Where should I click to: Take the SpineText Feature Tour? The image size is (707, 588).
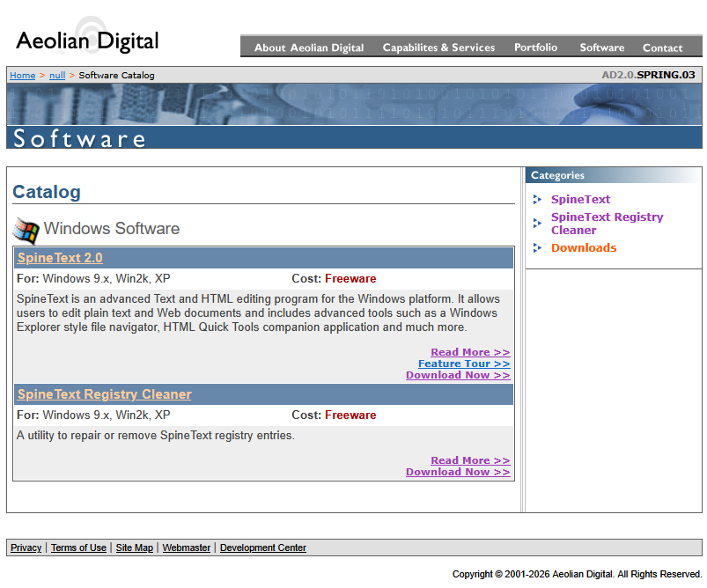[x=464, y=364]
